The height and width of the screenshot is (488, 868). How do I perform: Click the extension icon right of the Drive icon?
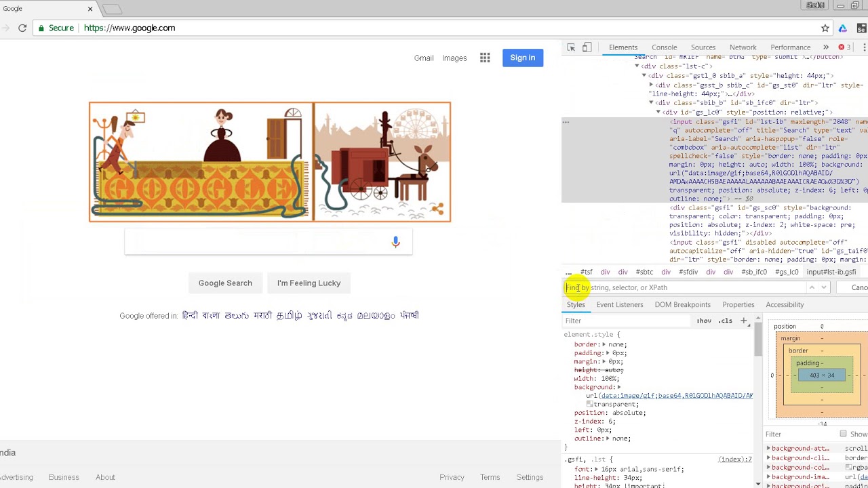pos(861,28)
